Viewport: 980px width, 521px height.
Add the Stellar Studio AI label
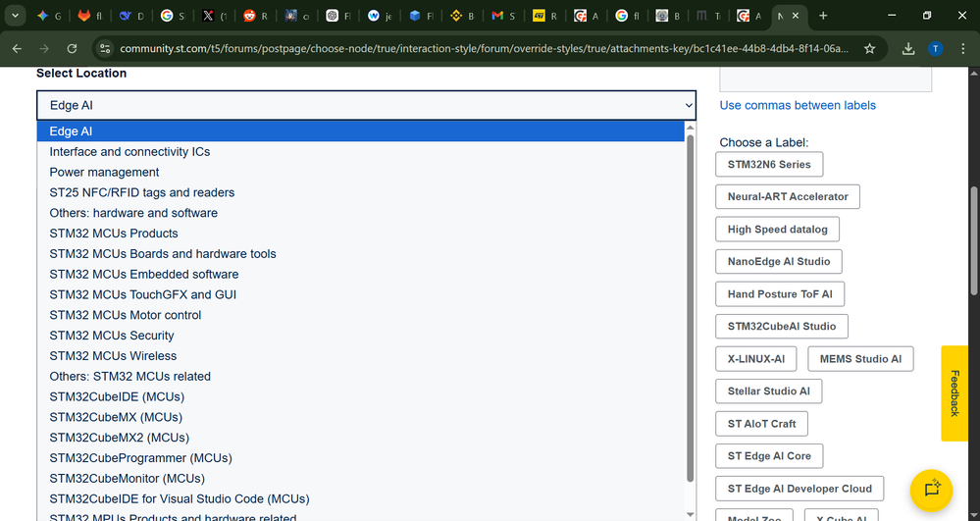(769, 391)
